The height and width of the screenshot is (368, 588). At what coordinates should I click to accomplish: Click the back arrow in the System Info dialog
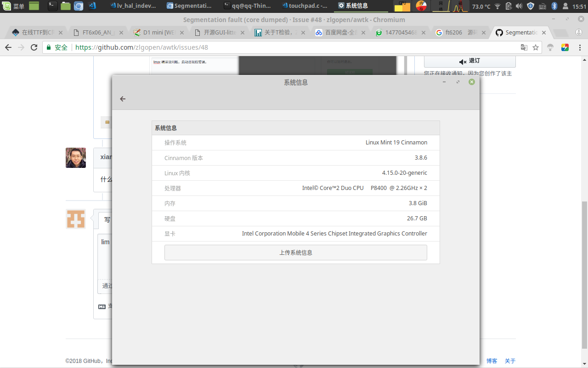click(x=123, y=99)
